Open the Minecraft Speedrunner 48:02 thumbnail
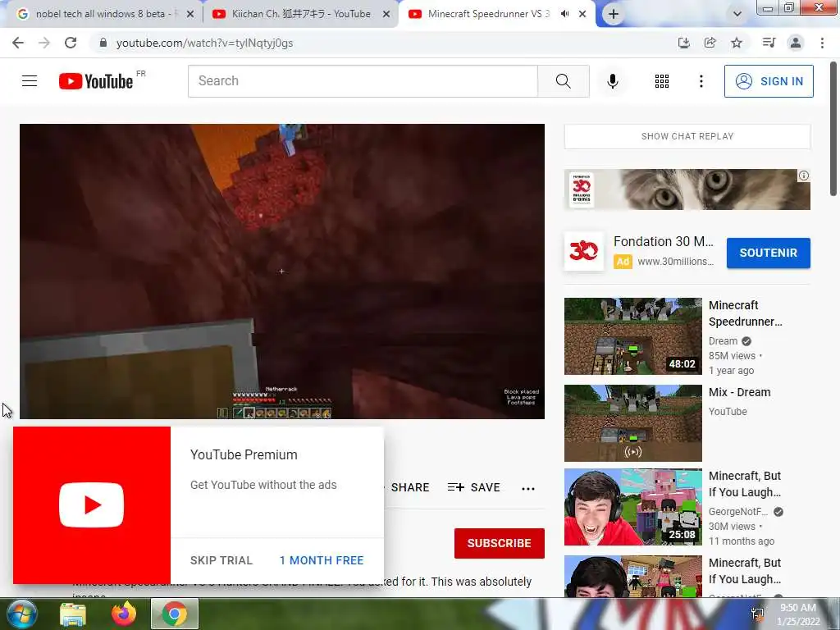 (632, 336)
